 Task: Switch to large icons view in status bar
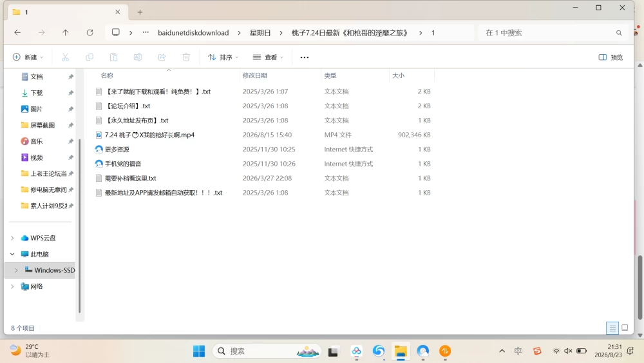625,328
